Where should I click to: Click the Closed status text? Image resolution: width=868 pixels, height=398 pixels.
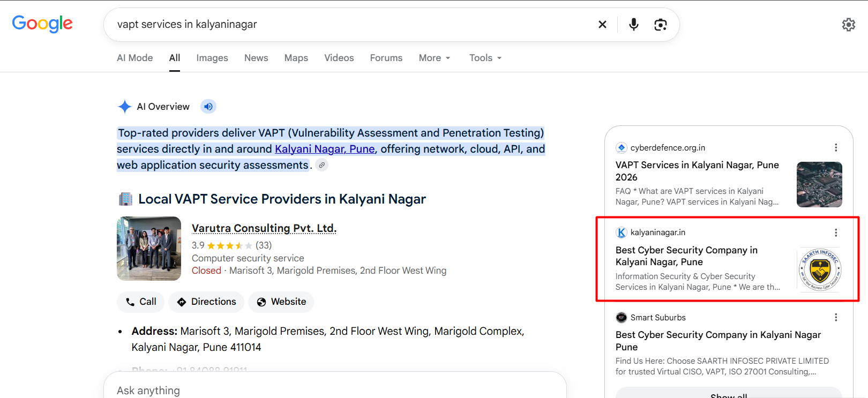tap(206, 271)
